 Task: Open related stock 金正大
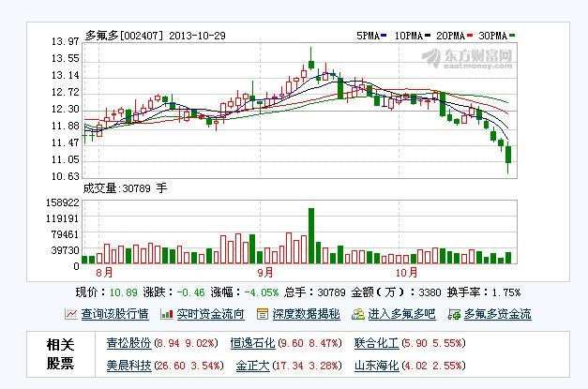click(x=253, y=365)
